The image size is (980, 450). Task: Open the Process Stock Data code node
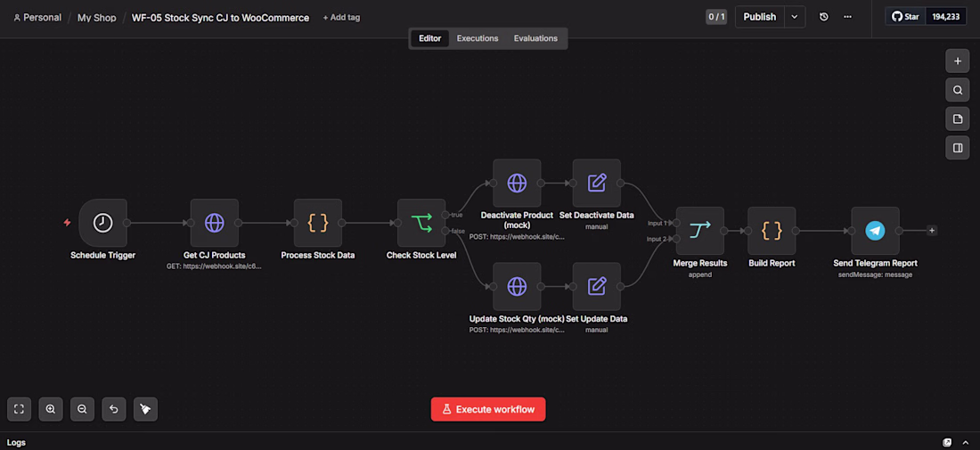click(318, 223)
